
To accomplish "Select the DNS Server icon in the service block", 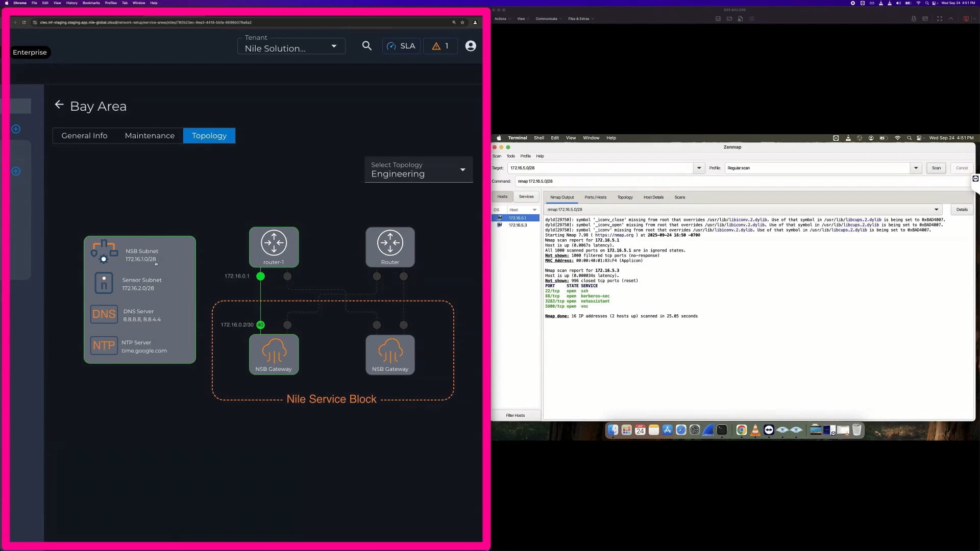I will pos(104,314).
